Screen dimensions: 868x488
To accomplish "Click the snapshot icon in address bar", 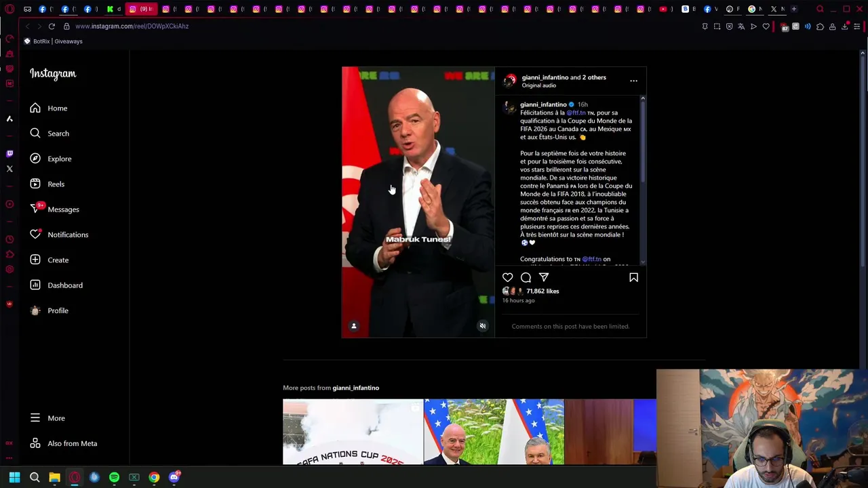I will coord(717,26).
